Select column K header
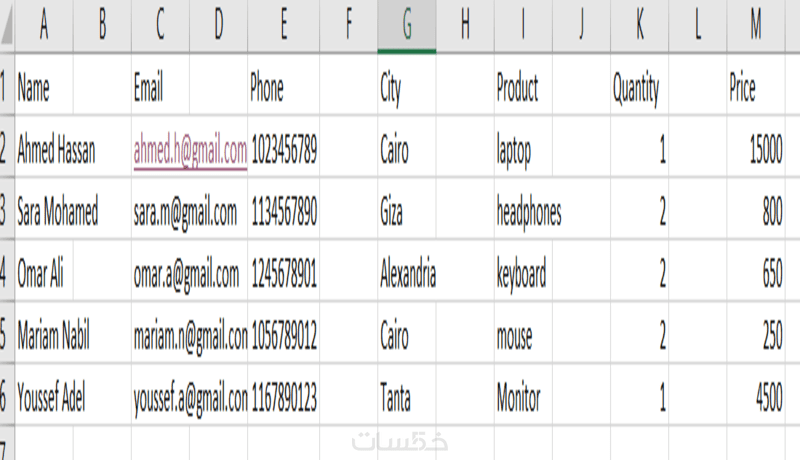 click(639, 25)
